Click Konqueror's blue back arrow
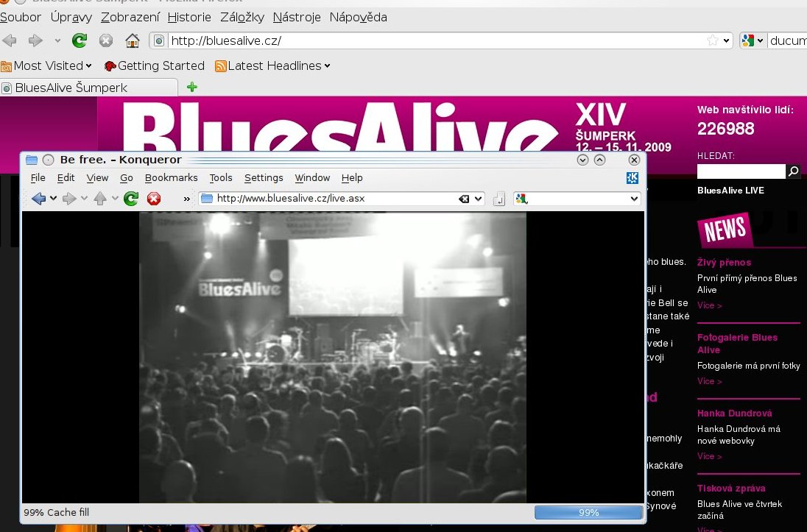 (x=38, y=198)
